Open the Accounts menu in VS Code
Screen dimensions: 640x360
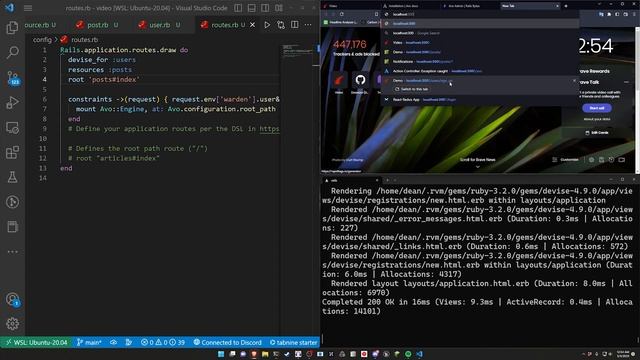coord(12,300)
